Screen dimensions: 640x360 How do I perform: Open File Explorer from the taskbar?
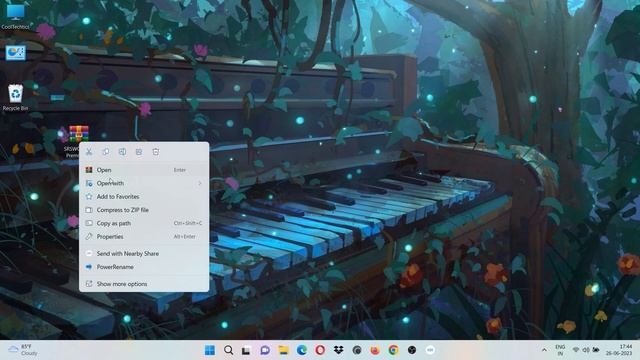click(283, 350)
